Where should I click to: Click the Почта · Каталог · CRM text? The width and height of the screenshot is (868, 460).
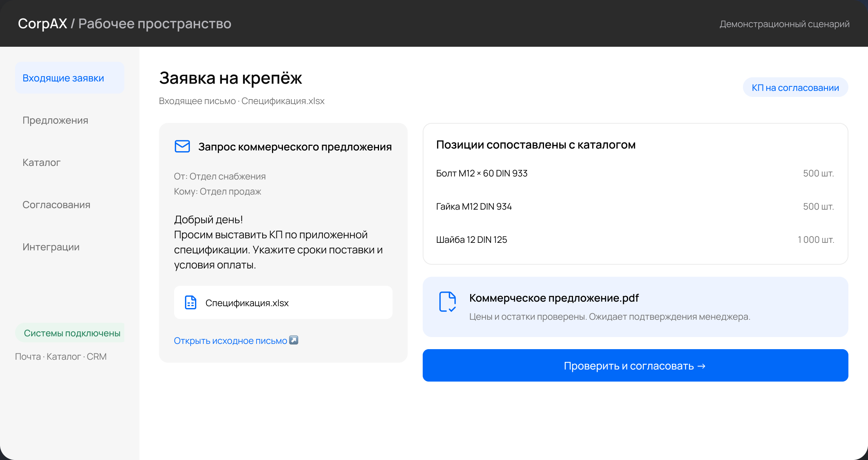pos(61,356)
